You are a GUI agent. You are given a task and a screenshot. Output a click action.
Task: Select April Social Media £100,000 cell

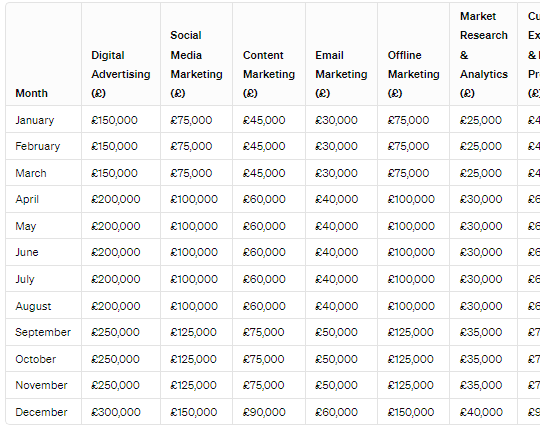[x=194, y=199]
